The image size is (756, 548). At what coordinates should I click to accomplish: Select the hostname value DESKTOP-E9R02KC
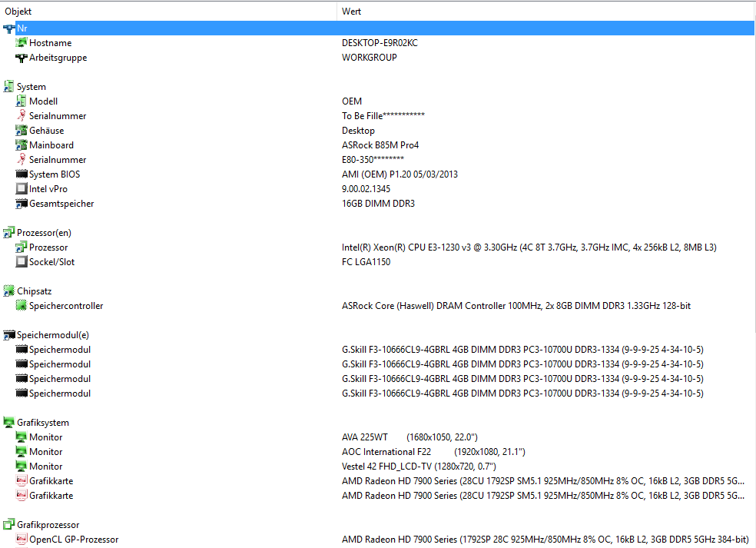point(380,43)
